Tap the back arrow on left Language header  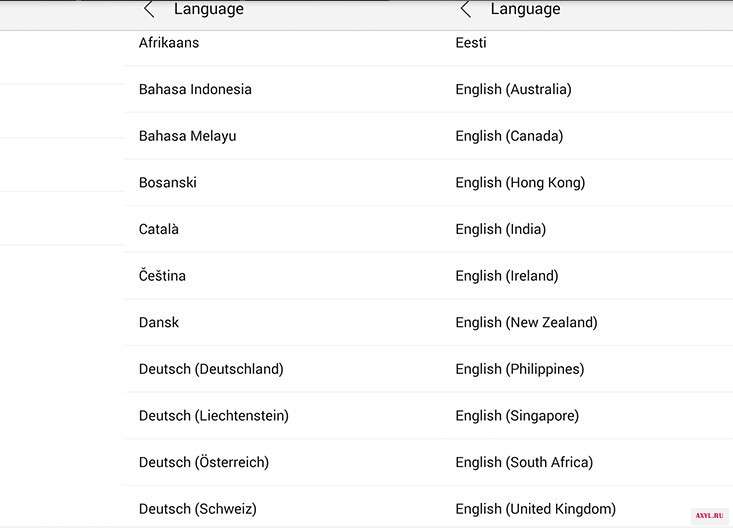click(149, 9)
